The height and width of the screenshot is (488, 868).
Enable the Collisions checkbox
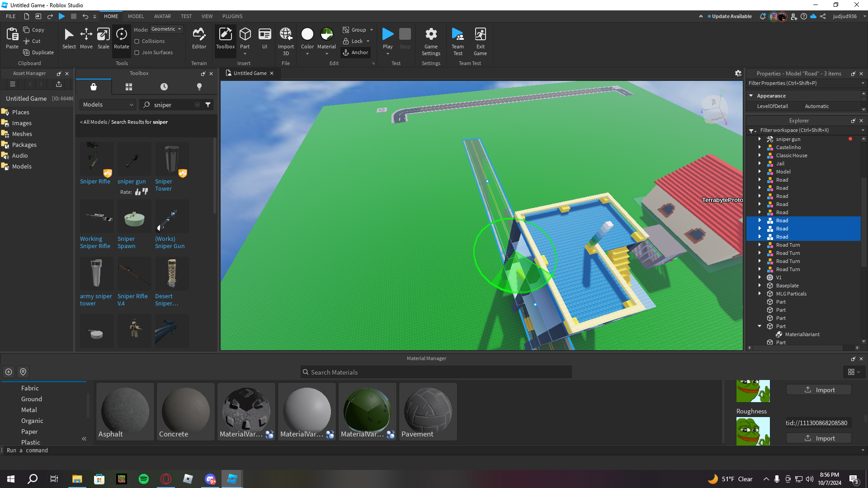click(x=137, y=41)
